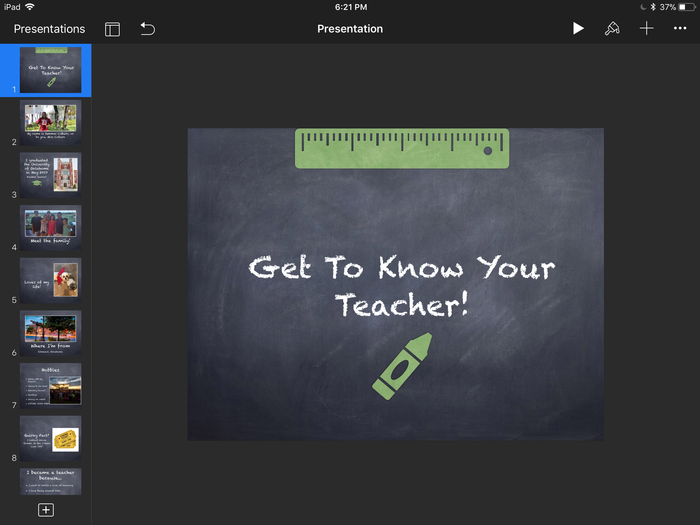Add a new slide
The width and height of the screenshot is (700, 525).
pyautogui.click(x=45, y=510)
